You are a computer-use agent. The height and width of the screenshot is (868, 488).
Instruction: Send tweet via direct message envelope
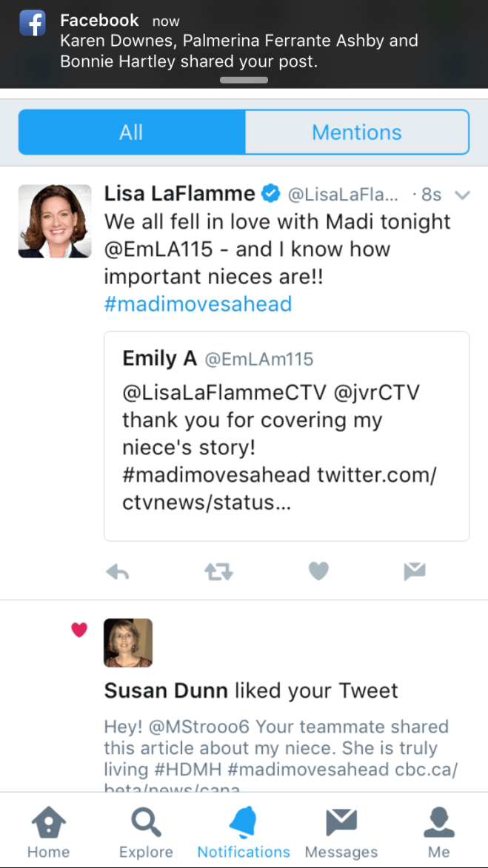[x=415, y=571]
